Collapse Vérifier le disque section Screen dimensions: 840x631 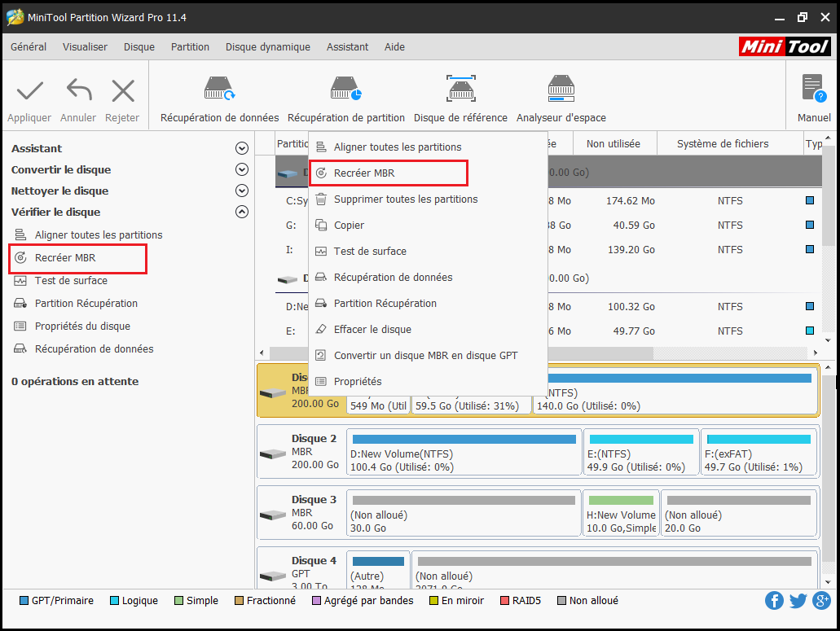(x=242, y=212)
